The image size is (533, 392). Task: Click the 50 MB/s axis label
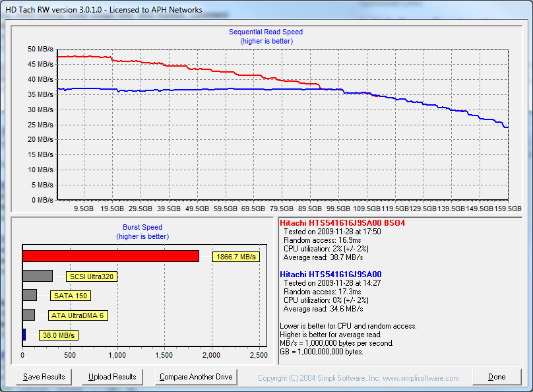point(40,49)
